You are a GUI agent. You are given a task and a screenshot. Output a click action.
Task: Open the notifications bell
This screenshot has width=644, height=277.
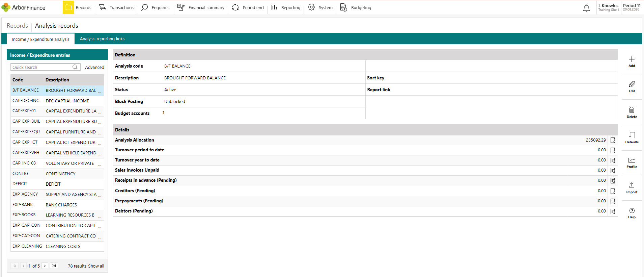click(587, 8)
